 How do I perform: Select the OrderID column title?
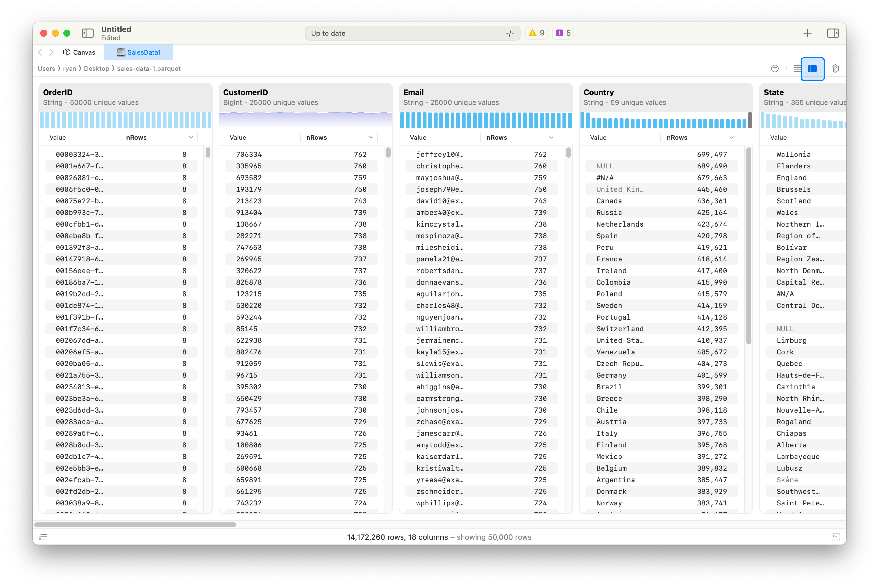[x=58, y=92]
